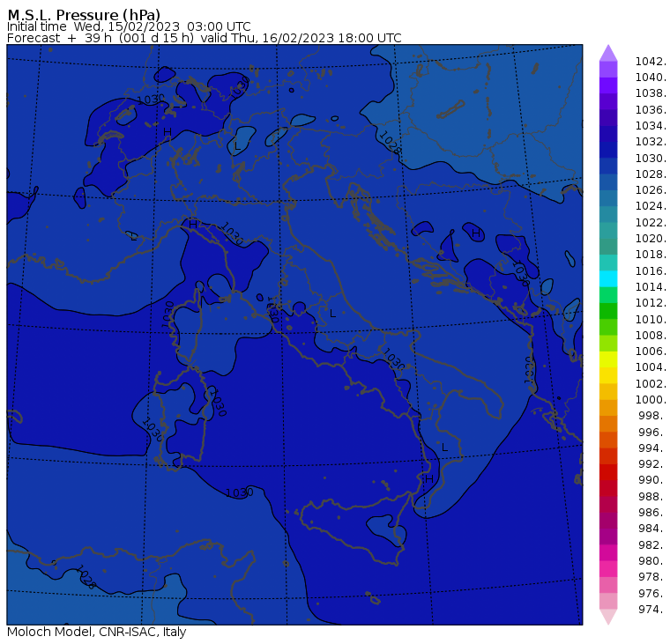Select the 'Initial time Wed, 15/02/2023 03:00 UTC' line
Viewport: 670px width, 644px height.
click(129, 26)
